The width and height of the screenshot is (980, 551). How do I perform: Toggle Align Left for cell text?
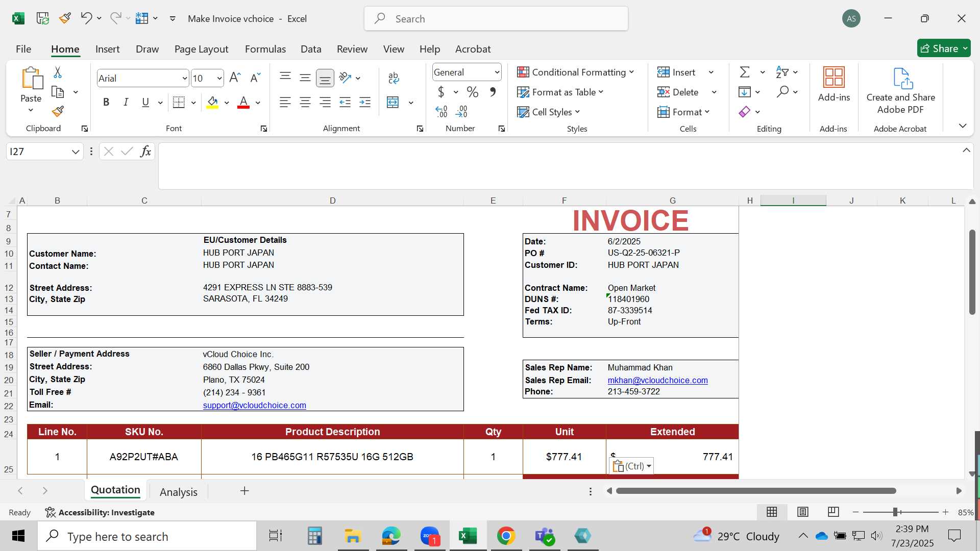coord(285,103)
